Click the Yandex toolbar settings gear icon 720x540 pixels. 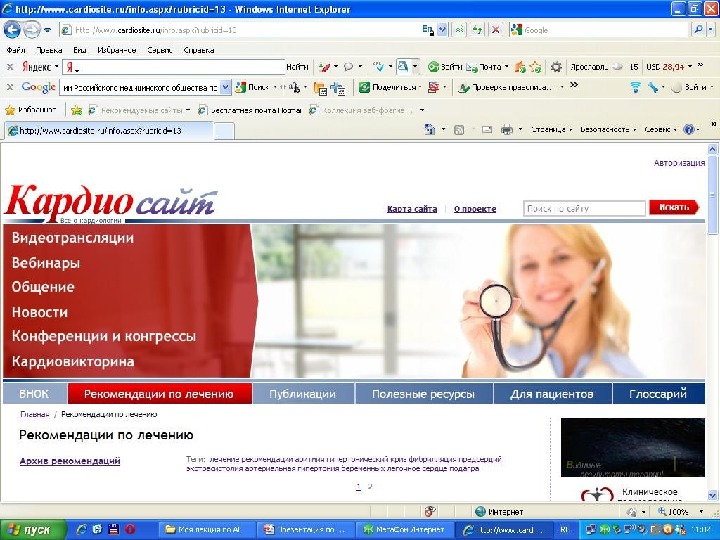pyautogui.click(x=556, y=67)
